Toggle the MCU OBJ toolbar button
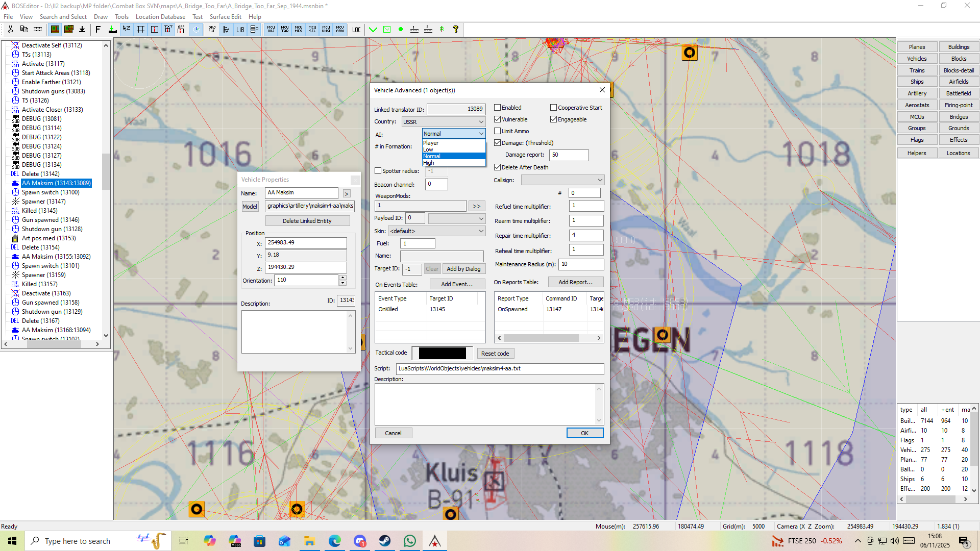Viewport: 980px width, 551px height. point(271,30)
